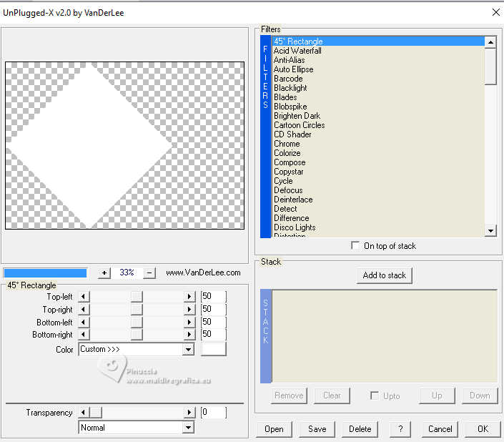Image resolution: width=504 pixels, height=442 pixels.
Task: Save the current filter settings
Action: 317,429
